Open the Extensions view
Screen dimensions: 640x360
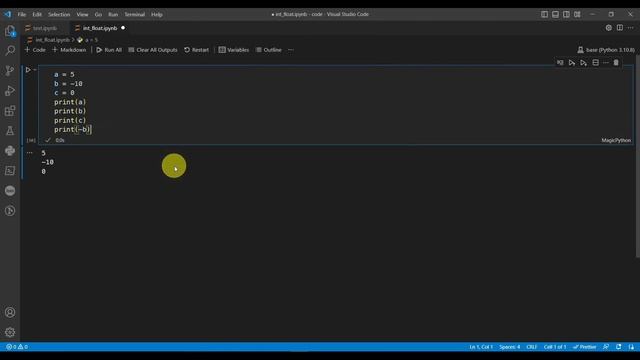[x=10, y=111]
